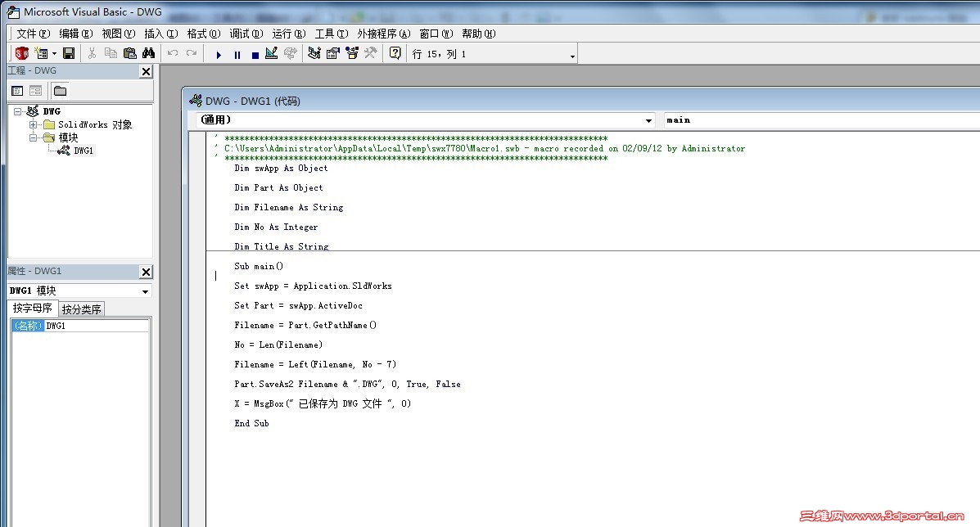Click code line 'Dim Filename As String'
The width and height of the screenshot is (980, 527).
pos(289,207)
